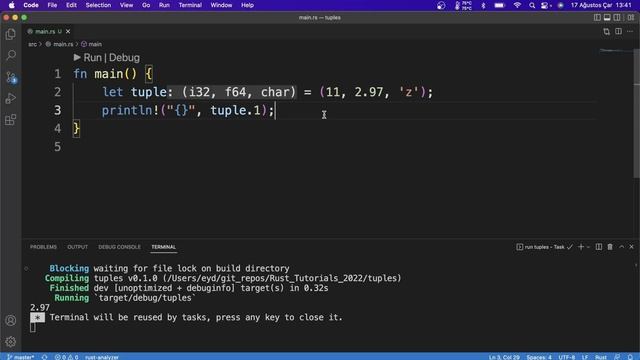The width and height of the screenshot is (640, 360).
Task: Click the main function breadcrumb segment
Action: tap(91, 44)
